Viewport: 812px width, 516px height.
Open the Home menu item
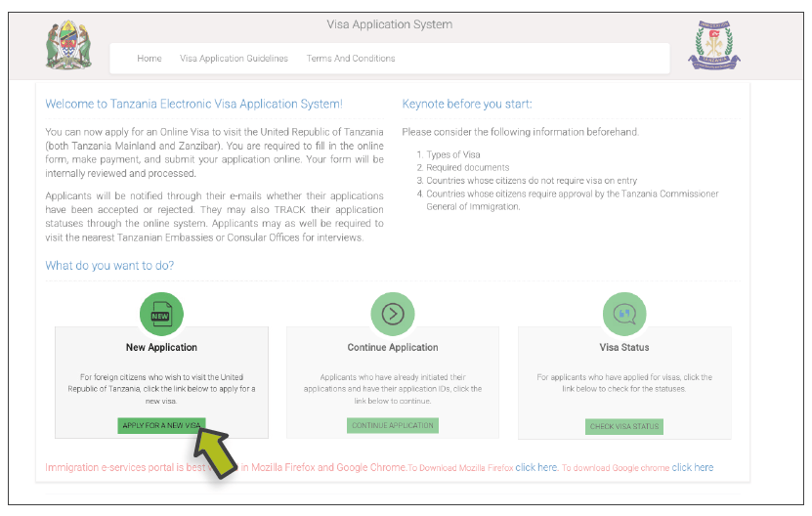[150, 59]
